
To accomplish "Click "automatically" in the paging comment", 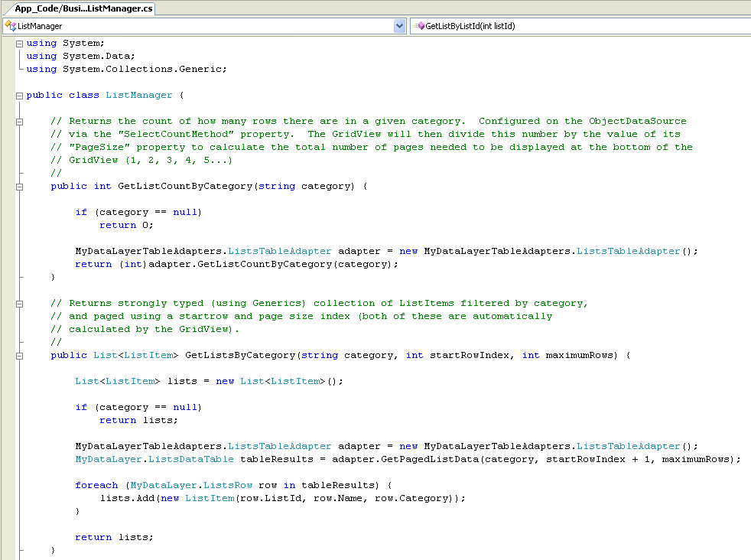I will pyautogui.click(x=512, y=316).
